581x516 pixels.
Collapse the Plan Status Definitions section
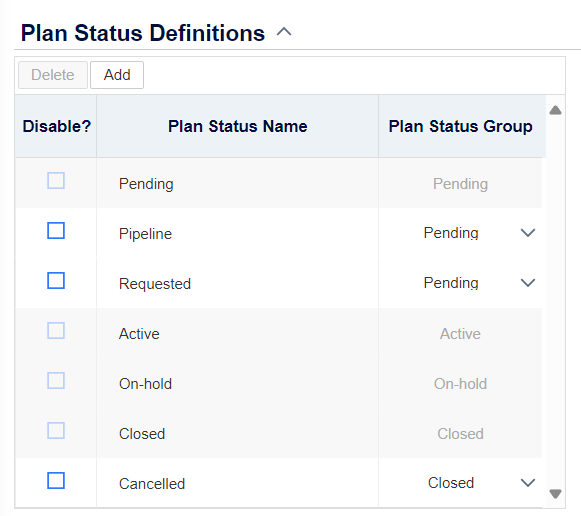point(284,32)
